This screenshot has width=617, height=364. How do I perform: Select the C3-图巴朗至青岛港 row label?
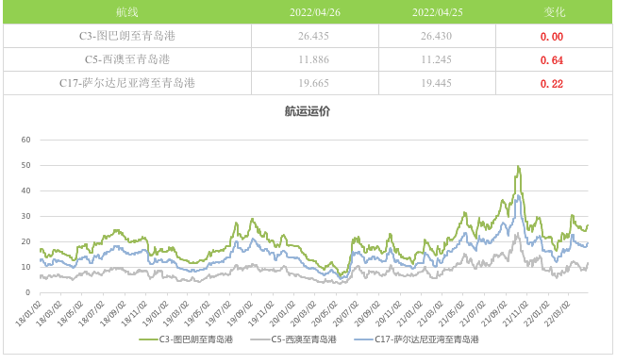coord(127,36)
